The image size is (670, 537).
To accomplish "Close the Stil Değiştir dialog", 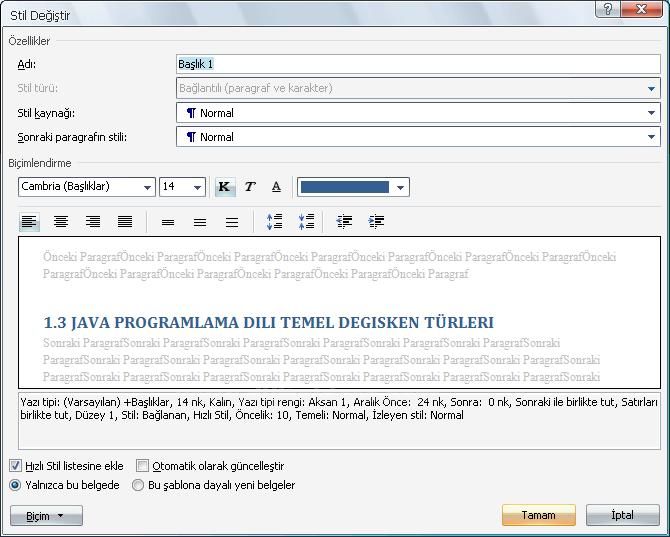I will pyautogui.click(x=642, y=9).
